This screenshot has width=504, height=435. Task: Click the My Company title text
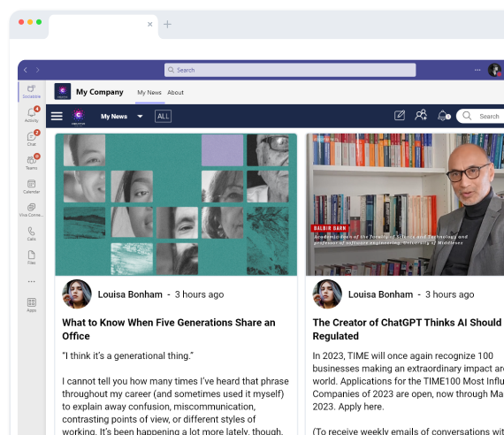tap(100, 92)
